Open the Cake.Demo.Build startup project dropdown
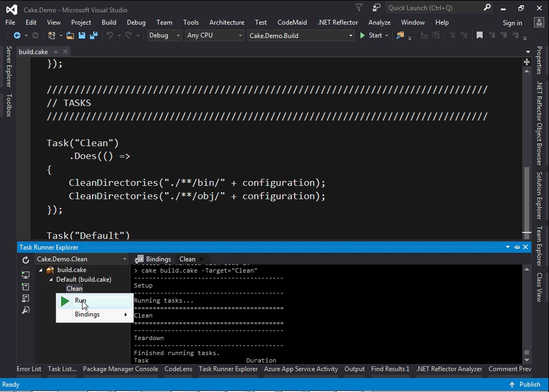The height and width of the screenshot is (392, 549). (x=300, y=35)
